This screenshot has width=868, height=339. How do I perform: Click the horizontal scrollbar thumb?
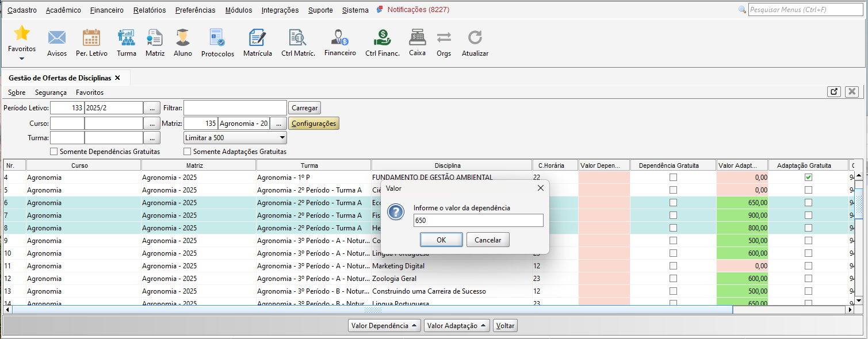[372, 310]
